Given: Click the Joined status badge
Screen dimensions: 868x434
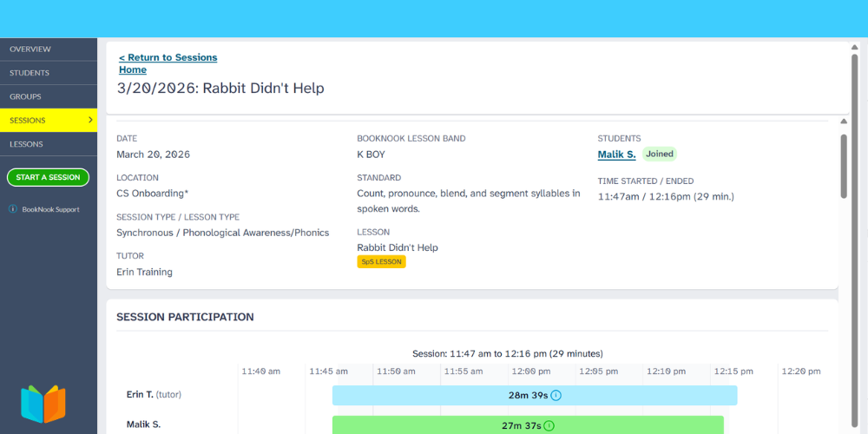Looking at the screenshot, I should [660, 154].
